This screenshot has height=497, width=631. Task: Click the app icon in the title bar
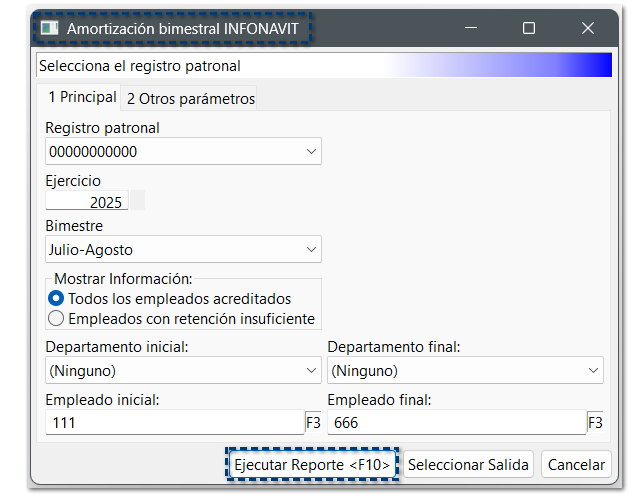pyautogui.click(x=49, y=29)
